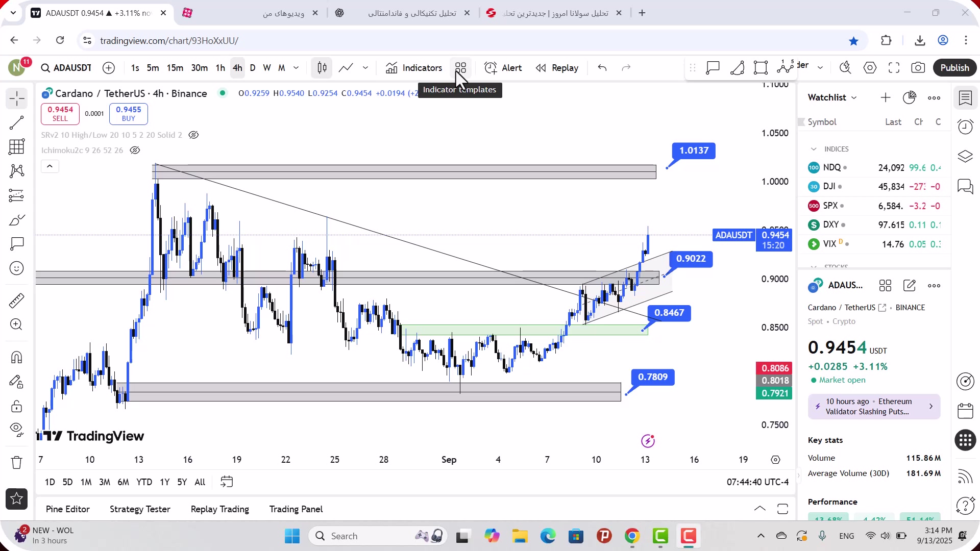The height and width of the screenshot is (551, 980).
Task: Select the crosshair cursor tool
Action: 17,98
